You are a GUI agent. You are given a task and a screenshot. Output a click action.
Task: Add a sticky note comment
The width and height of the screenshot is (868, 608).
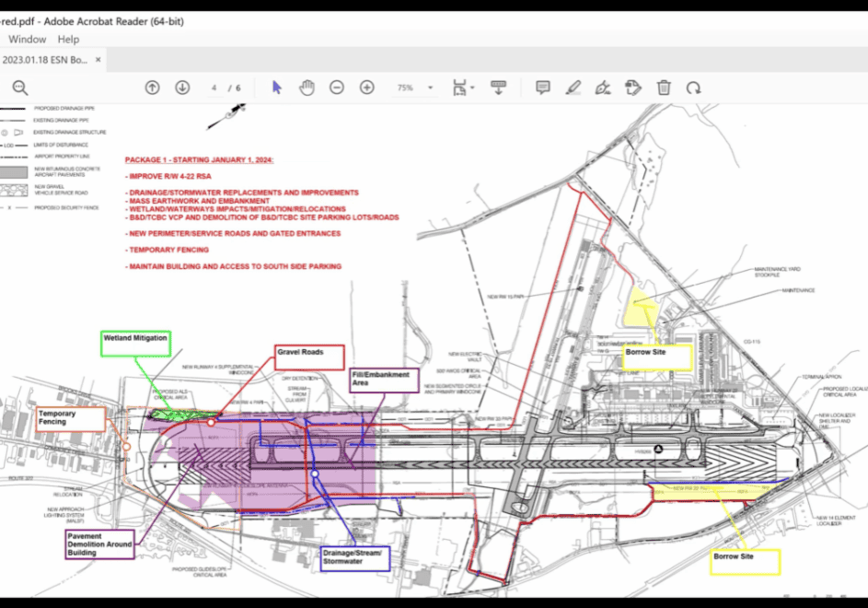pos(543,88)
